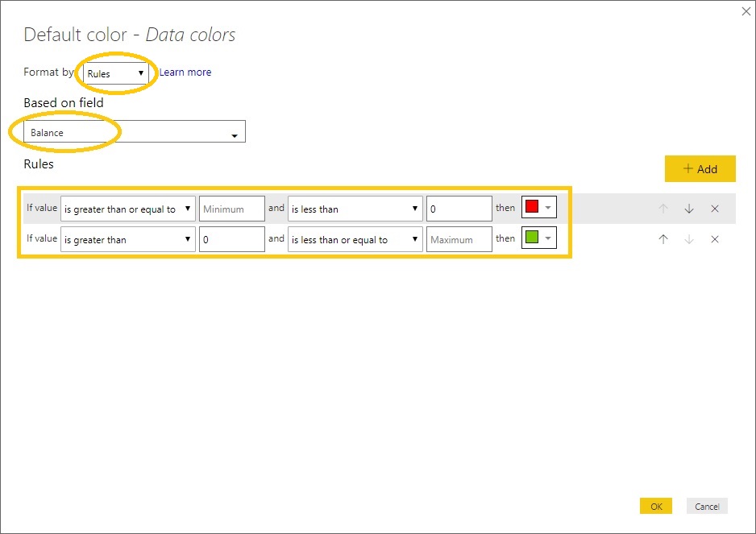This screenshot has width=756, height=534.
Task: Move the second rule up with arrow
Action: coord(663,239)
